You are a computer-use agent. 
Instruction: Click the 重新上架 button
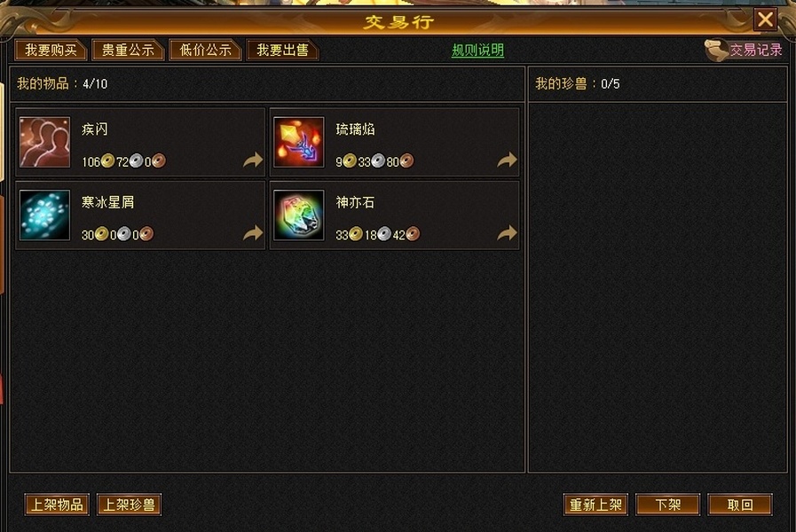point(595,505)
